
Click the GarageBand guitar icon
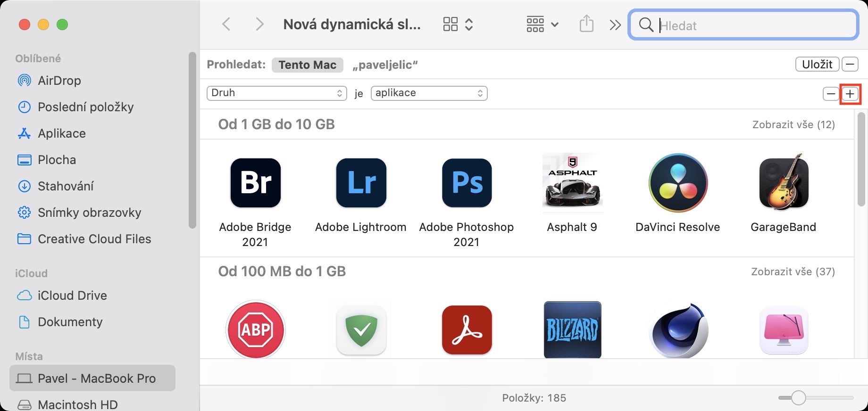click(x=784, y=183)
